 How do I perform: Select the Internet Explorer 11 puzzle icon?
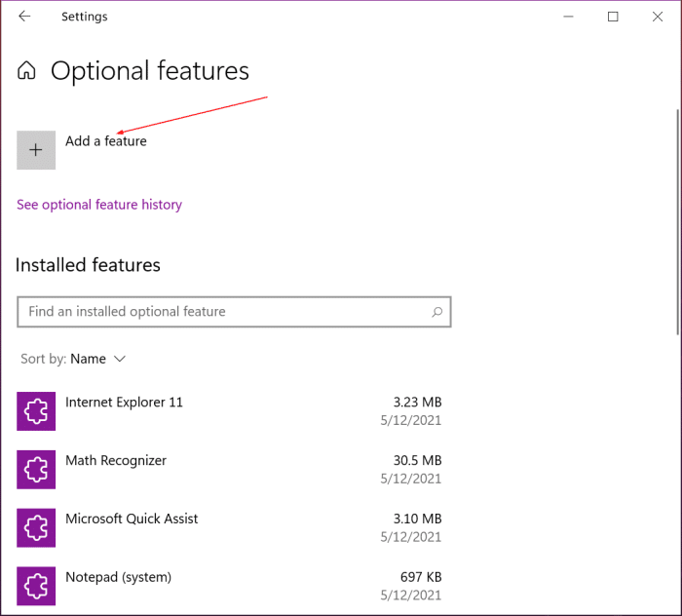[x=36, y=411]
